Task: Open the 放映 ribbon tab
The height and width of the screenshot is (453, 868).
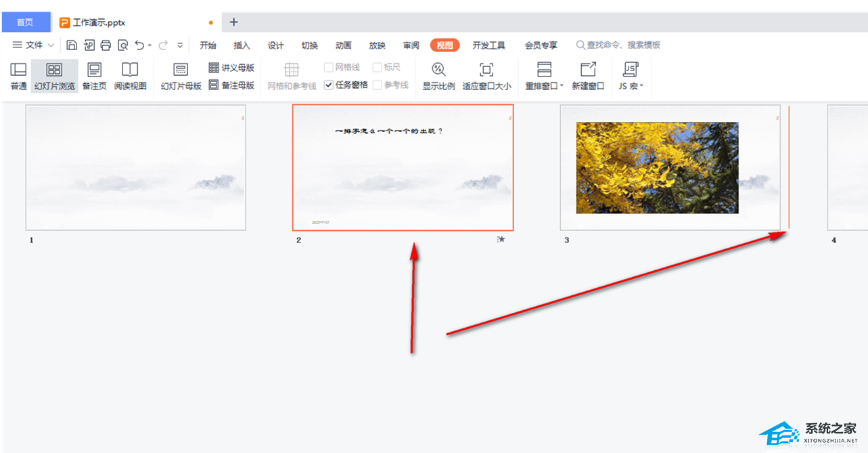Action: point(377,45)
